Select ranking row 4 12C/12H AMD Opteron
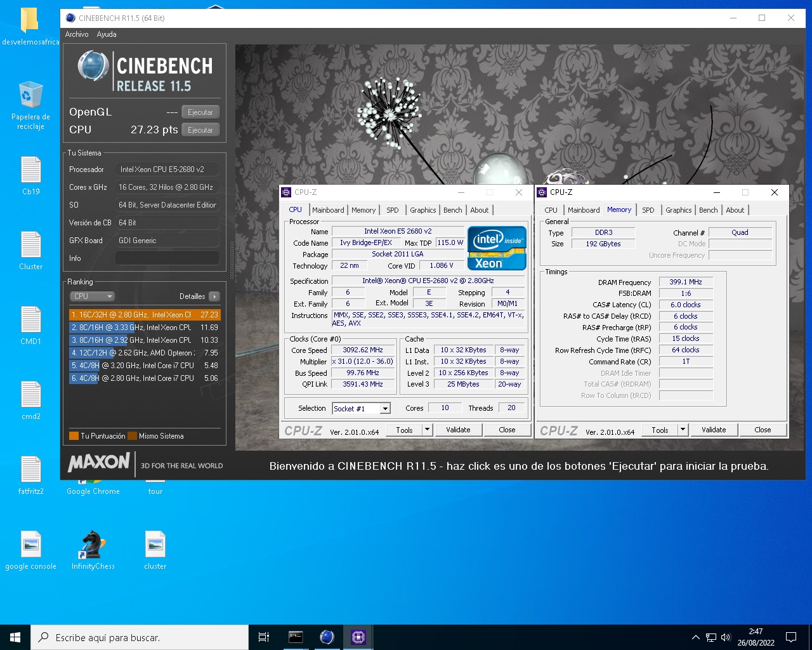This screenshot has height=650, width=812. pos(145,353)
